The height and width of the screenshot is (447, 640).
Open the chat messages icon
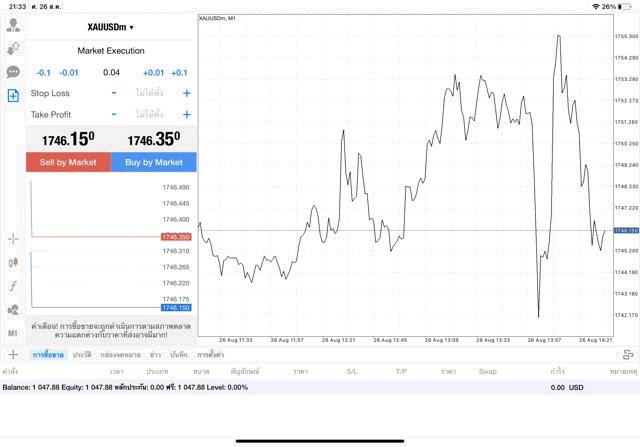(x=13, y=72)
